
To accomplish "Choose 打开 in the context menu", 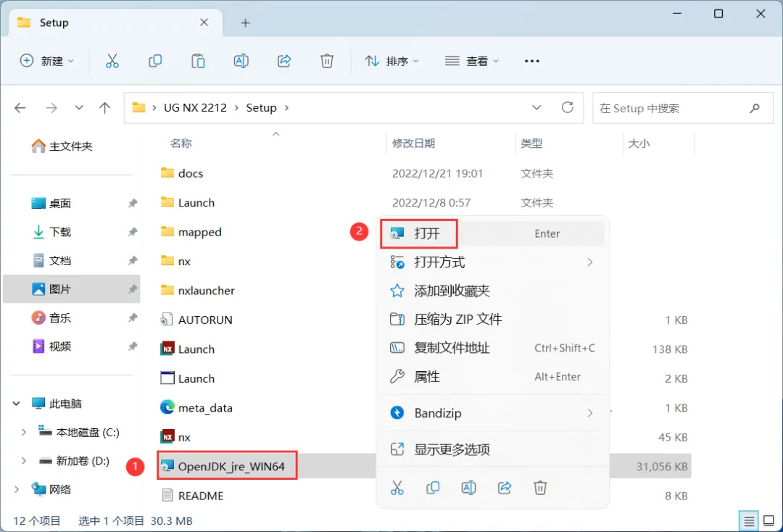I will pyautogui.click(x=492, y=233).
